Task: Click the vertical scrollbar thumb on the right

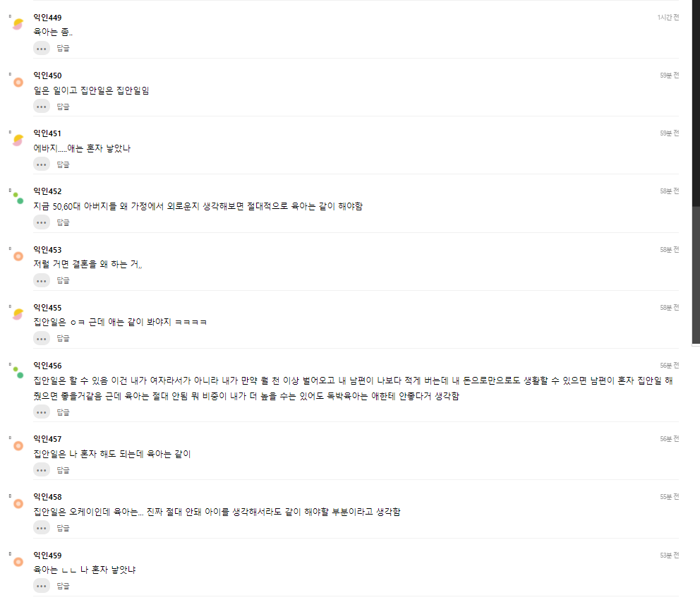Action: (x=696, y=275)
